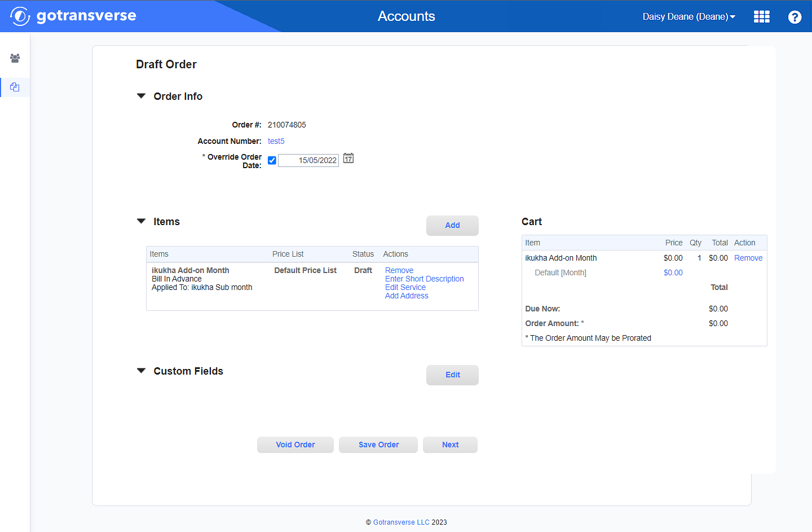Click Enter Short Description link

click(x=425, y=279)
